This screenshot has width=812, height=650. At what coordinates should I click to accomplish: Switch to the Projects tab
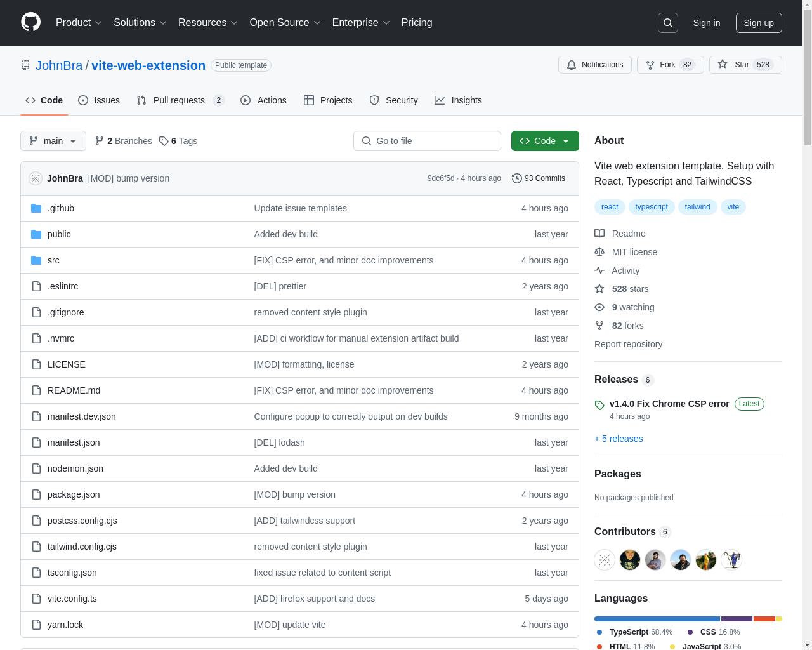(328, 100)
